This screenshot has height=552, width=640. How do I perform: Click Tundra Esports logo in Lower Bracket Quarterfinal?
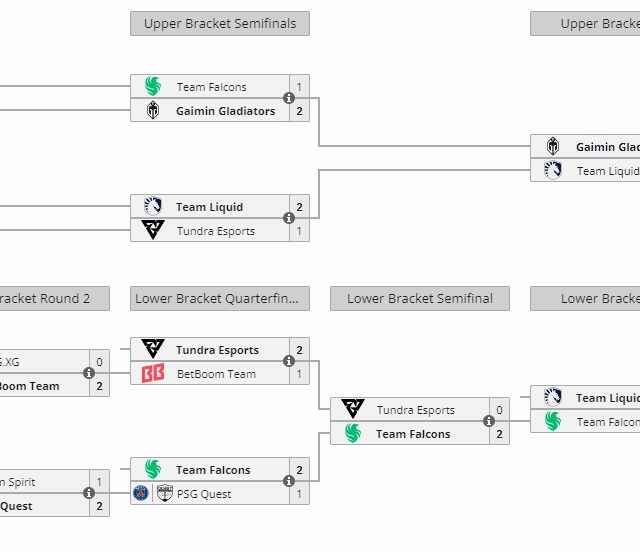point(153,350)
